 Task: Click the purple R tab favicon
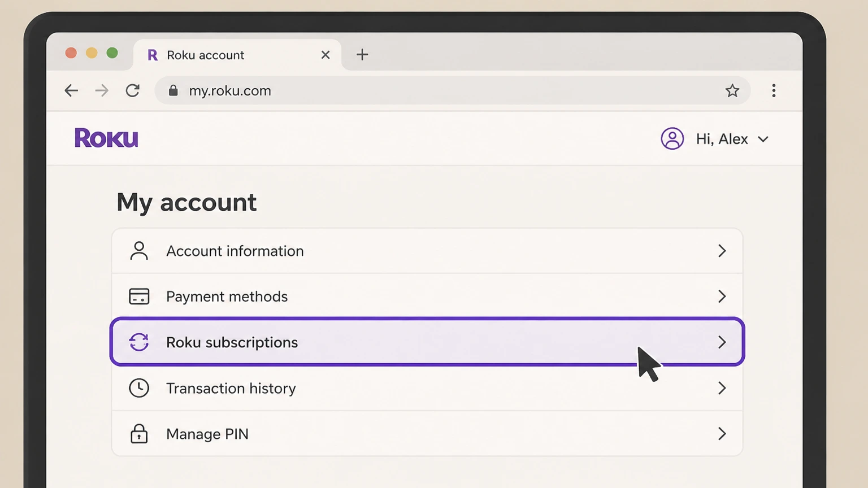[153, 55]
